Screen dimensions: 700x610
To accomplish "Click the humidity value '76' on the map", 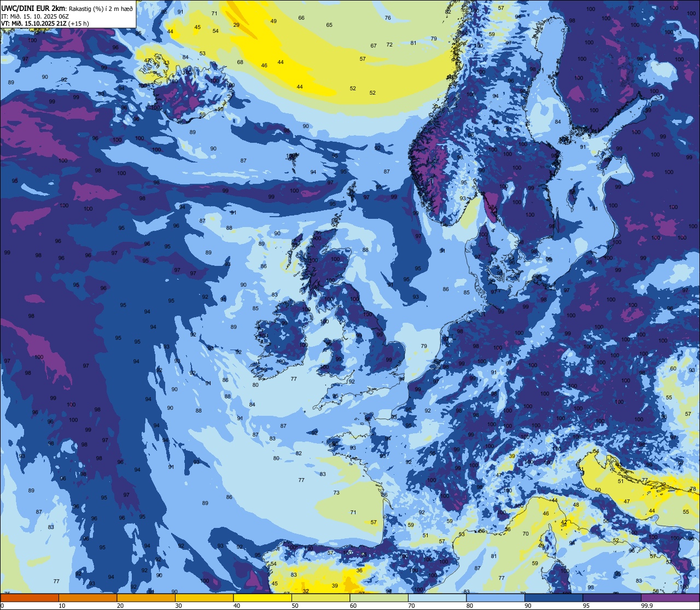I will (388, 18).
